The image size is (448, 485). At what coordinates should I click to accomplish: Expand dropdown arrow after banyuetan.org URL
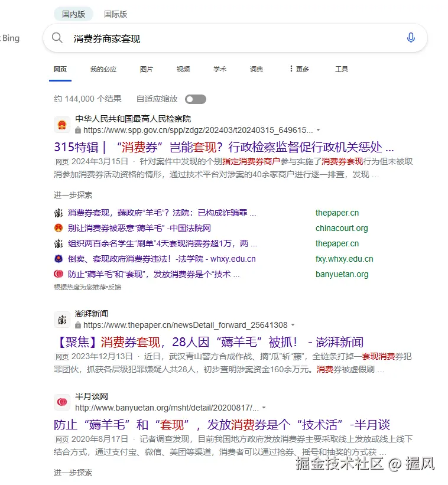click(x=264, y=408)
